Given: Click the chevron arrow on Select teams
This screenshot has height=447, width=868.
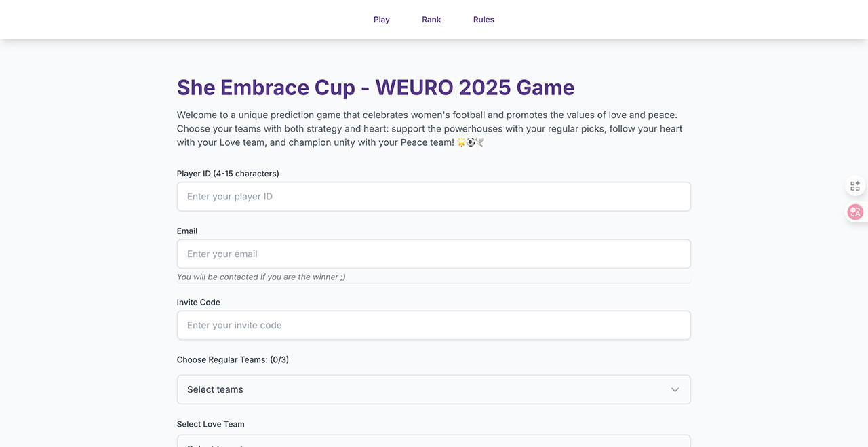Looking at the screenshot, I should [675, 390].
